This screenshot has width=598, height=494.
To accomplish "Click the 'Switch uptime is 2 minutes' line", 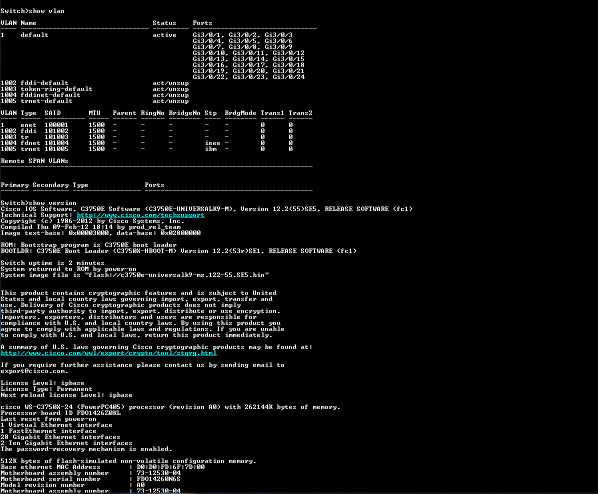I will (52, 263).
